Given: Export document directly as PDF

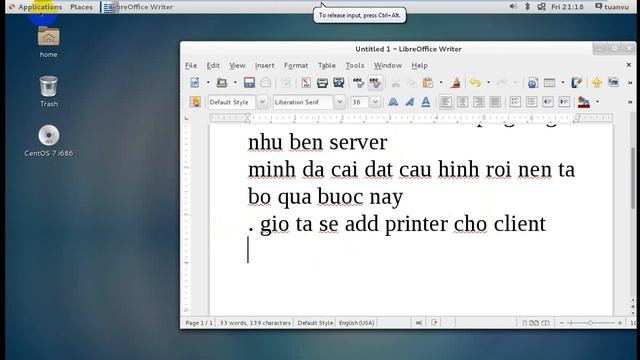Looking at the screenshot, I should point(306,82).
